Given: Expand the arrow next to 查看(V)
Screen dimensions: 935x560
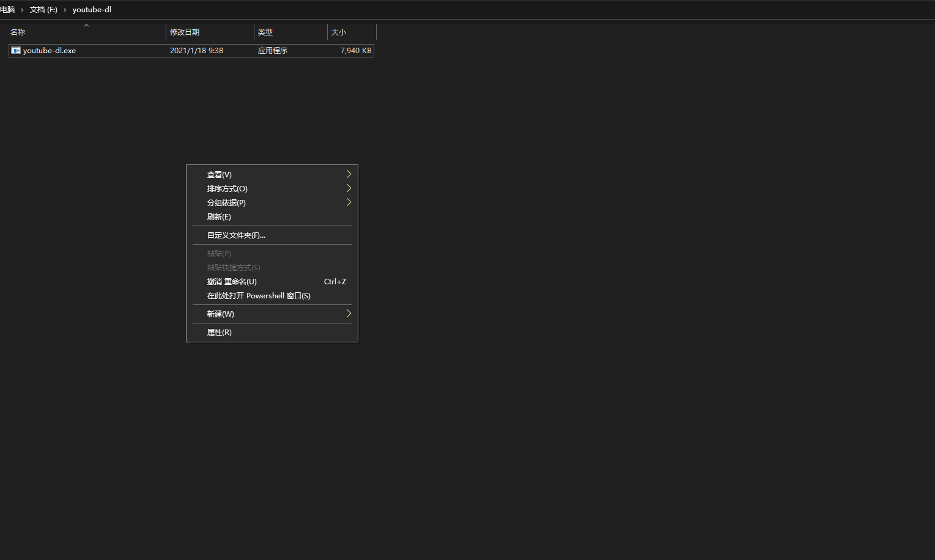Looking at the screenshot, I should pyautogui.click(x=349, y=174).
